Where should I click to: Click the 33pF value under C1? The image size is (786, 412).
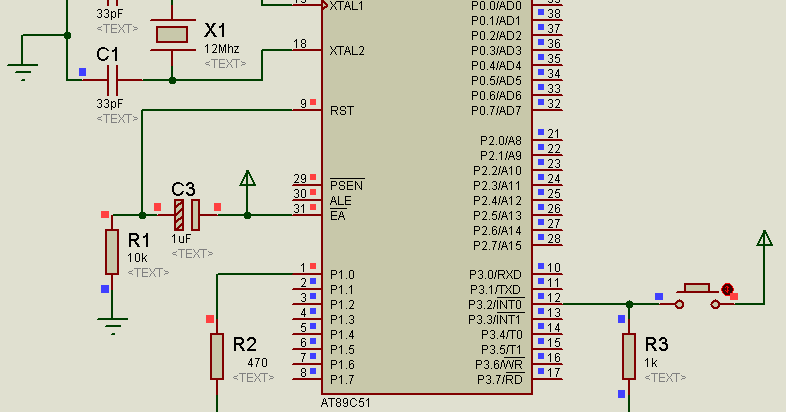click(x=110, y=104)
